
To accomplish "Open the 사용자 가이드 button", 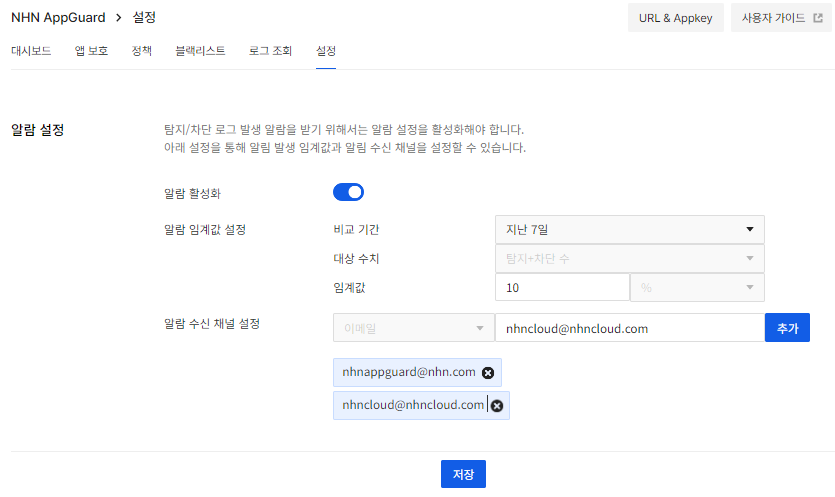I will 781,18.
